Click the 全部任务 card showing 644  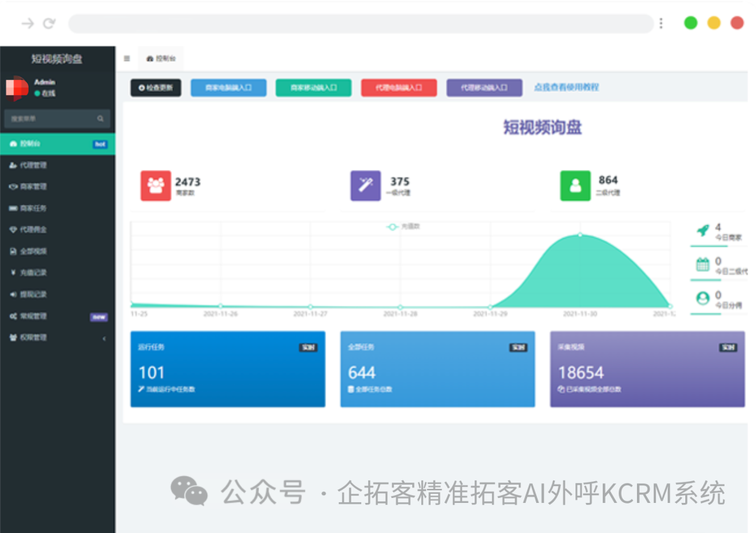(x=437, y=369)
